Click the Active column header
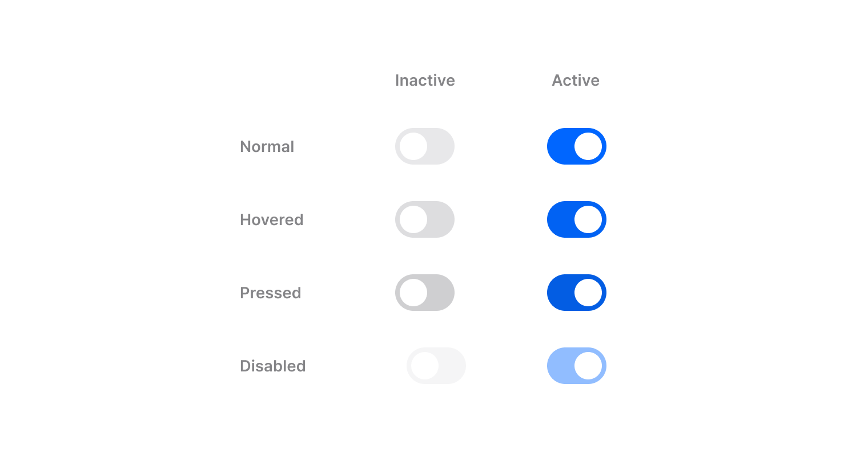Viewport: 868px width, 464px height. (576, 81)
